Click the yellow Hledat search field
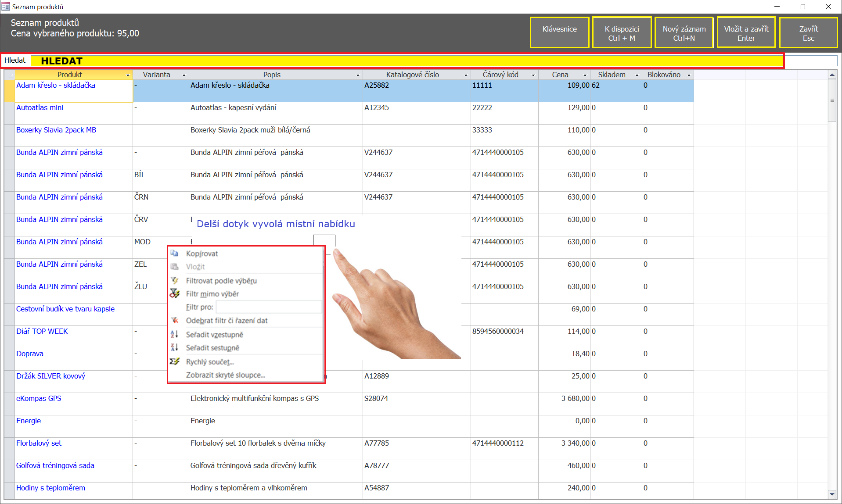The image size is (842, 504). [407, 61]
